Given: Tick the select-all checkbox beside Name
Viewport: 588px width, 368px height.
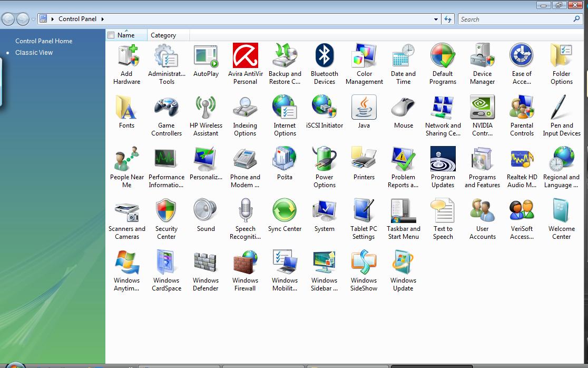Looking at the screenshot, I should tap(111, 35).
